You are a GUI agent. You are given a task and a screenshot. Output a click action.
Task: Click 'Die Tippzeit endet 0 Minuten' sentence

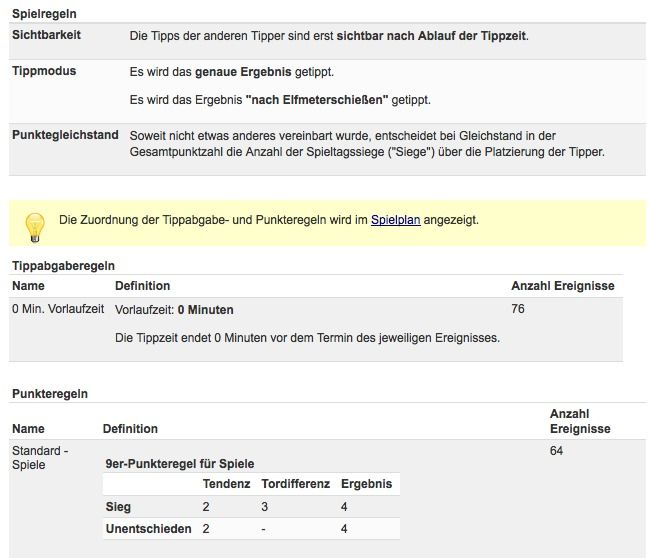[307, 338]
